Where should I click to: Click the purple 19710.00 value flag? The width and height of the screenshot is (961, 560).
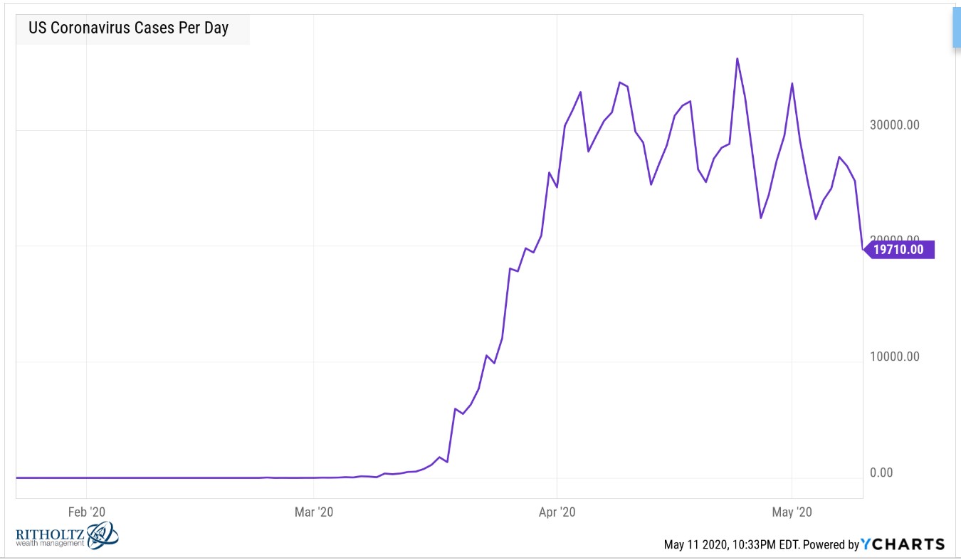coord(898,250)
